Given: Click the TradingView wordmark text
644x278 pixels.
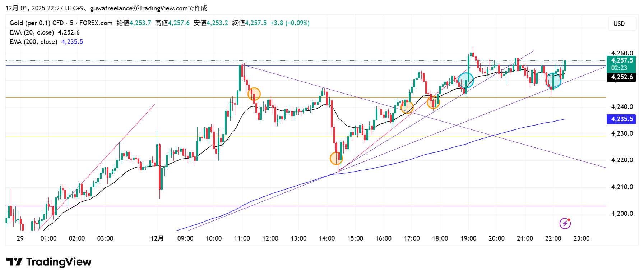Looking at the screenshot, I should [59, 262].
